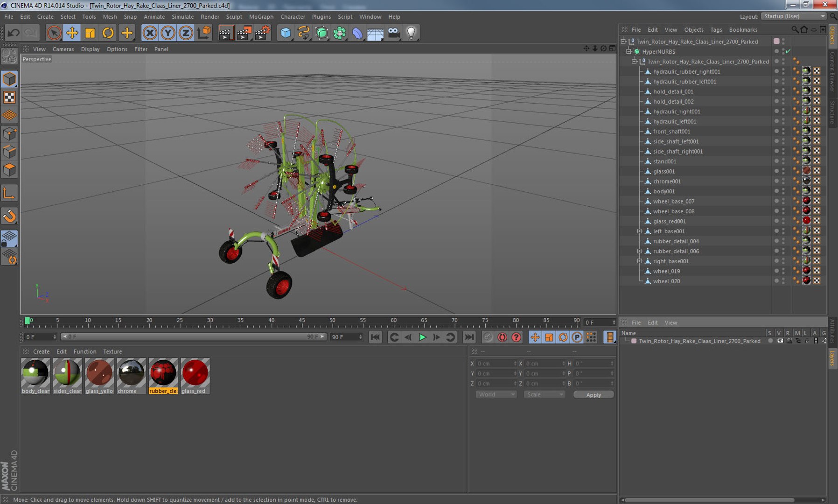Select the glass_red material swatch
This screenshot has width=838, height=504.
tap(195, 376)
